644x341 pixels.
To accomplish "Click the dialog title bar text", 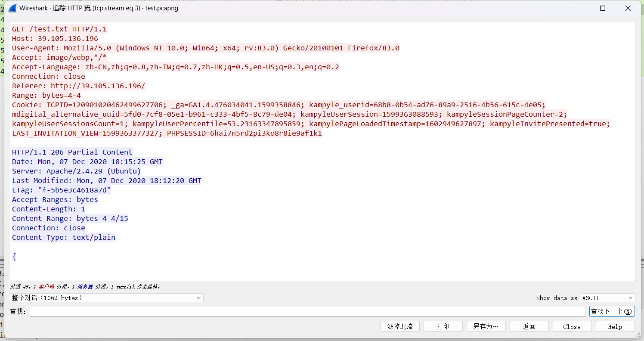I will pyautogui.click(x=99, y=8).
